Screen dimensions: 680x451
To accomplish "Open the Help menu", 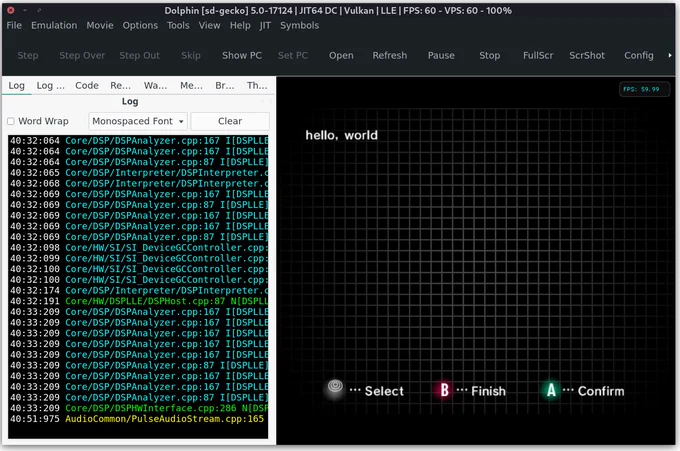I will coord(240,26).
